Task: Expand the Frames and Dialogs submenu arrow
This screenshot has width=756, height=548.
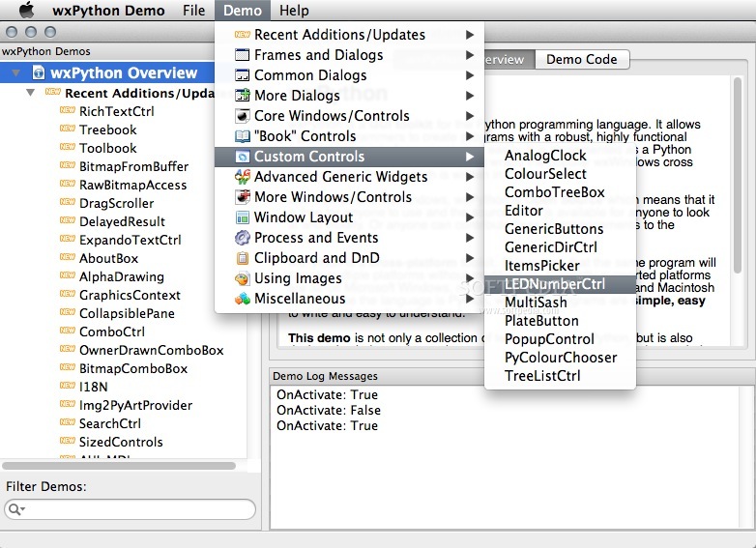Action: (x=470, y=55)
